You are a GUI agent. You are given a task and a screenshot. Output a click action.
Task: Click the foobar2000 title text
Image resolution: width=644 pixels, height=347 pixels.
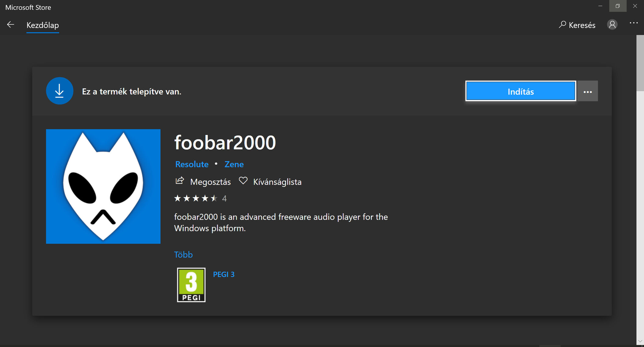click(225, 143)
